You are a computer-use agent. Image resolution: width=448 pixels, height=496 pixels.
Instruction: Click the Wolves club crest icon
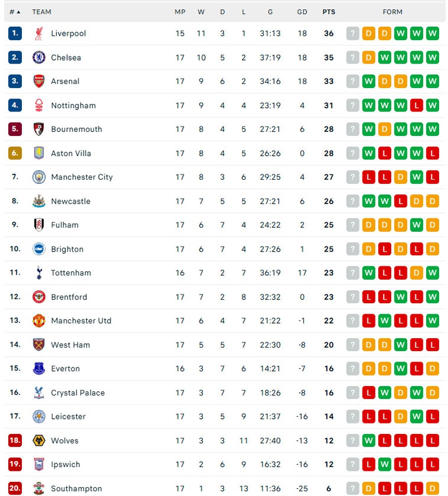(39, 441)
